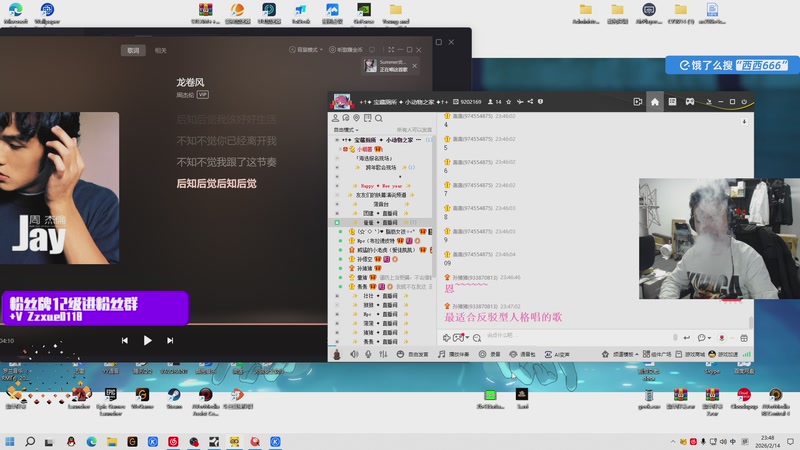The width and height of the screenshot is (800, 450).
Task: Click the airplane icon in the channel header
Action: [x=519, y=102]
